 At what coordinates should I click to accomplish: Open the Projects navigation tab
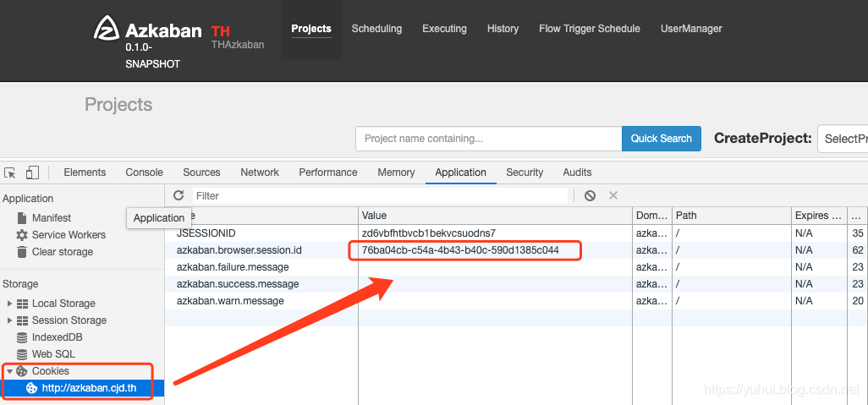311,29
